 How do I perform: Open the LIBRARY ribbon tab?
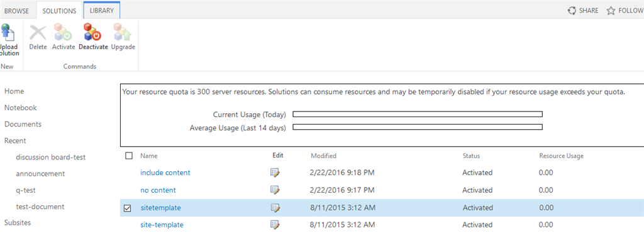pos(101,11)
